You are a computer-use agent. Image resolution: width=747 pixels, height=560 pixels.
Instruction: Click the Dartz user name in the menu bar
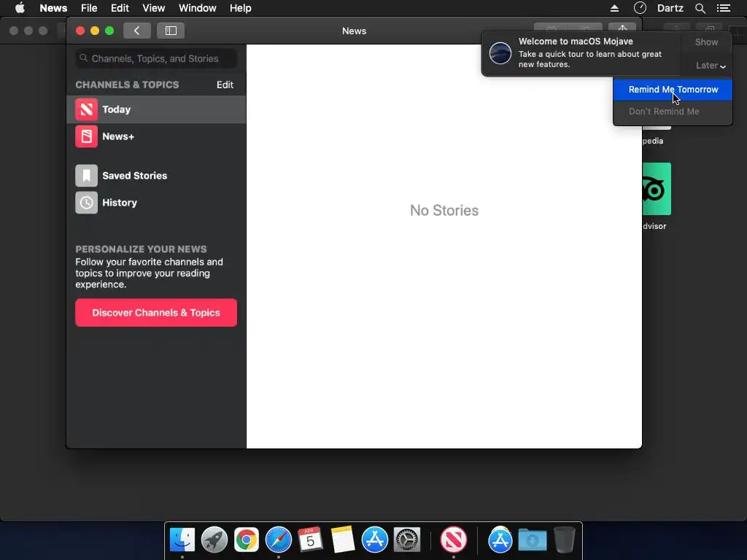pos(670,8)
